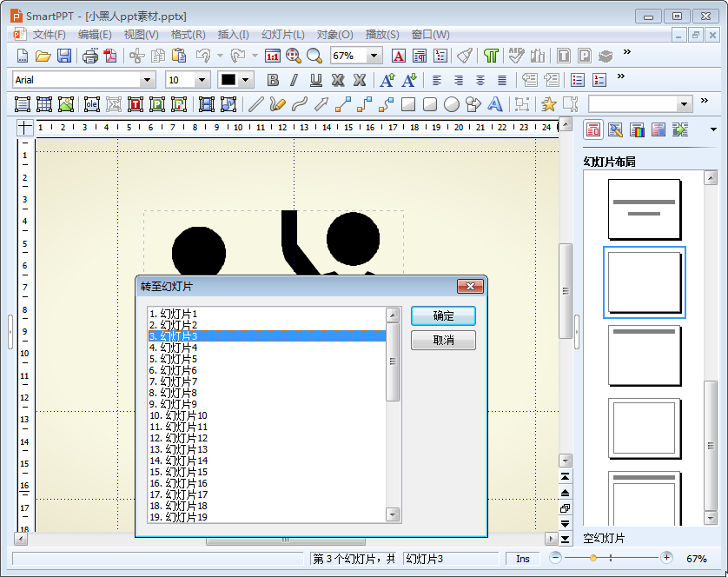Open the 插入(I) menu
The height and width of the screenshot is (577, 728).
[233, 35]
